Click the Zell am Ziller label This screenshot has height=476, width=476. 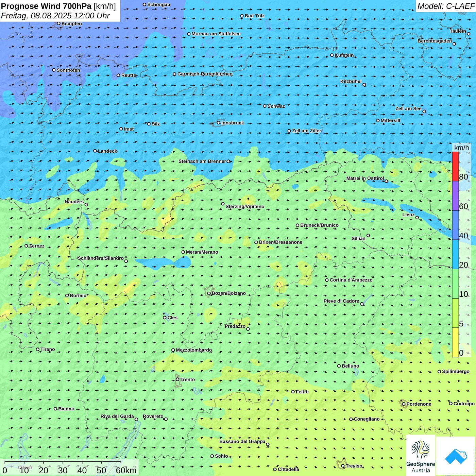click(x=306, y=131)
